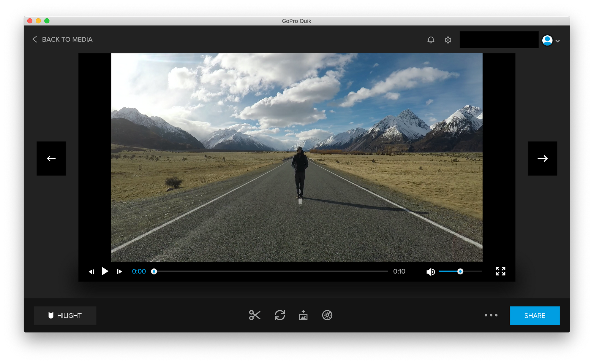Enter fullscreen mode
The image size is (594, 364).
coord(500,271)
